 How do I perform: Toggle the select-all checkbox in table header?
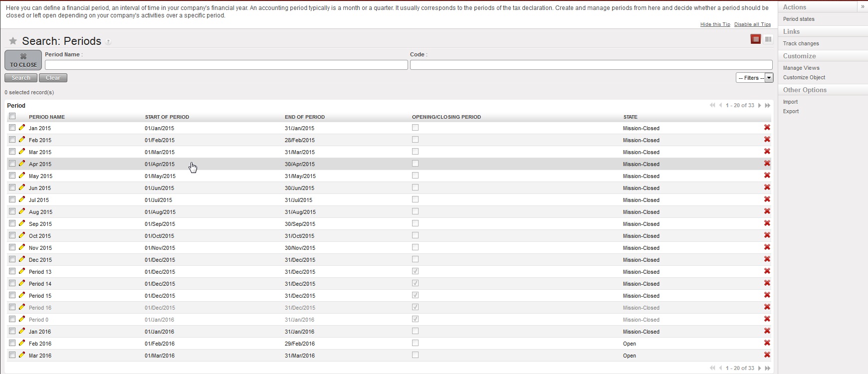coord(12,116)
